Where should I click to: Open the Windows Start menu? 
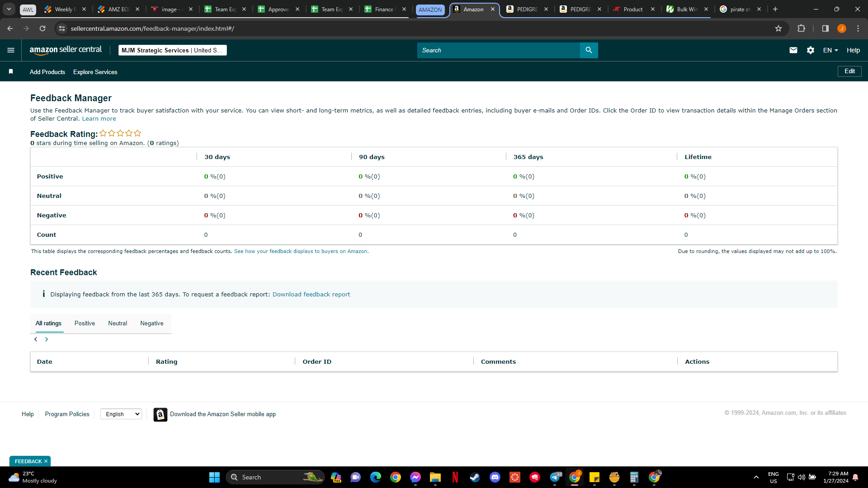tap(214, 477)
